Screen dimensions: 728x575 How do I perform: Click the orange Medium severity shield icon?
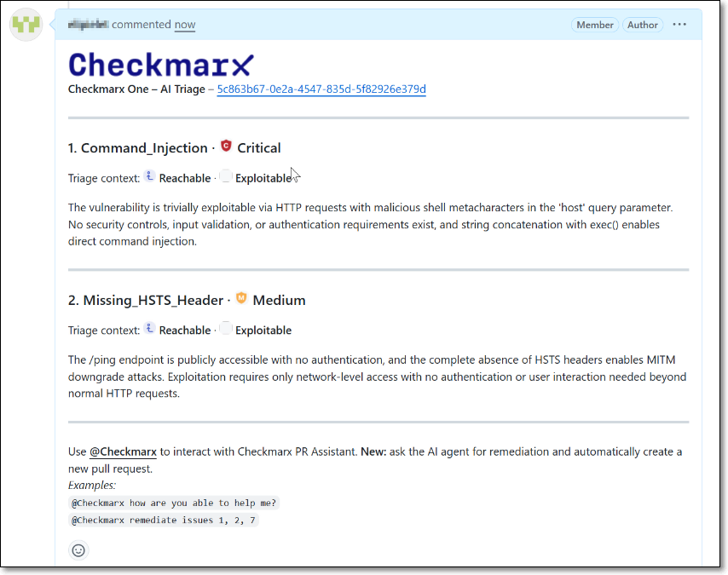pyautogui.click(x=241, y=298)
